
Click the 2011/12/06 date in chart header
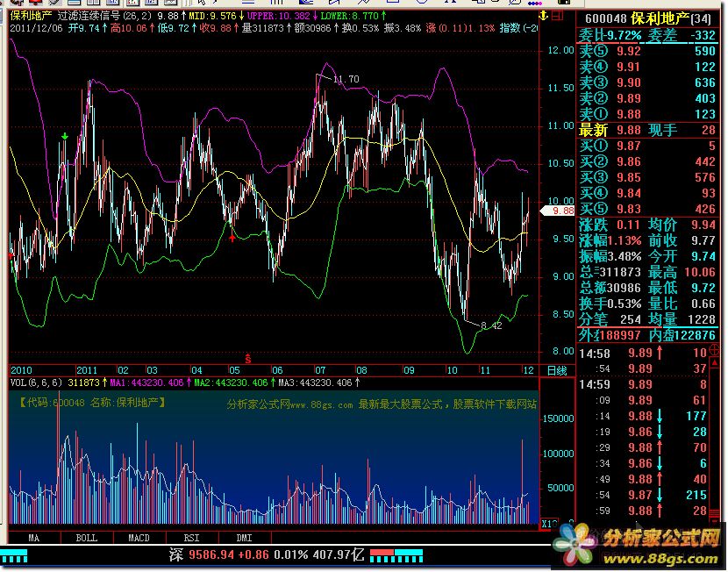[x=36, y=28]
